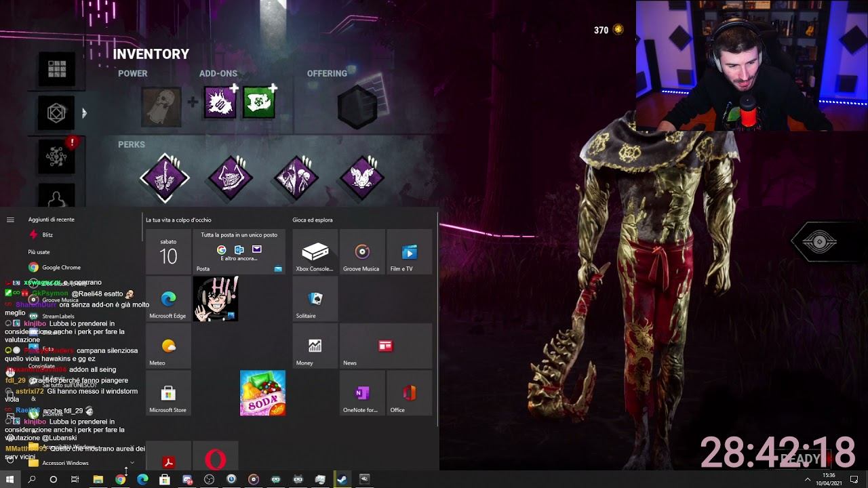
Task: Open the Solitaire tile
Action: pyautogui.click(x=315, y=299)
